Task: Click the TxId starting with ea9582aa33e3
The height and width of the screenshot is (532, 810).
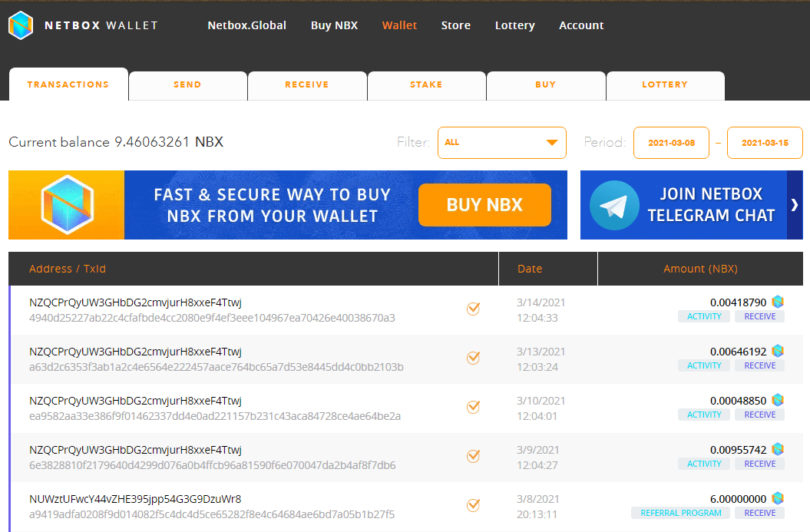Action: click(x=215, y=416)
